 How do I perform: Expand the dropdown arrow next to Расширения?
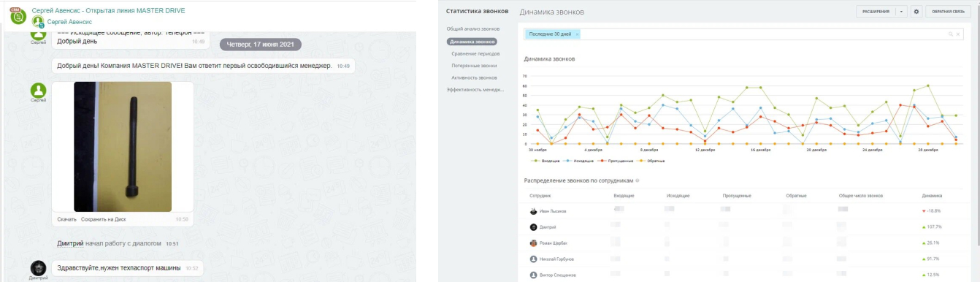(902, 12)
